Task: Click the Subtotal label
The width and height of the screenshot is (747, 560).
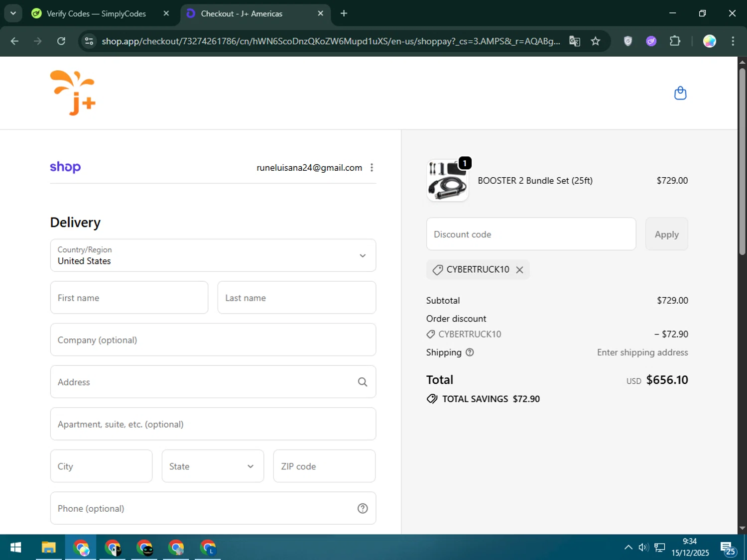Action: [443, 301]
